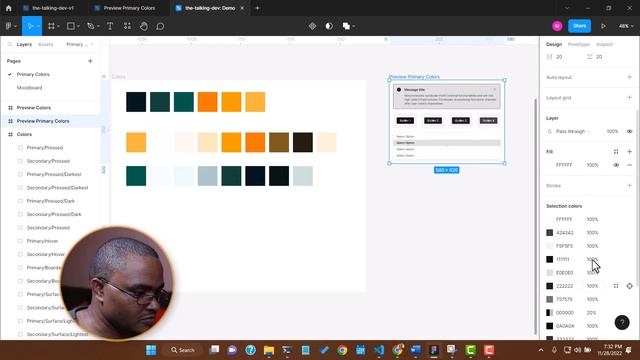Screen dimensions: 640x360
Task: Add a layout grid
Action: [x=629, y=98]
